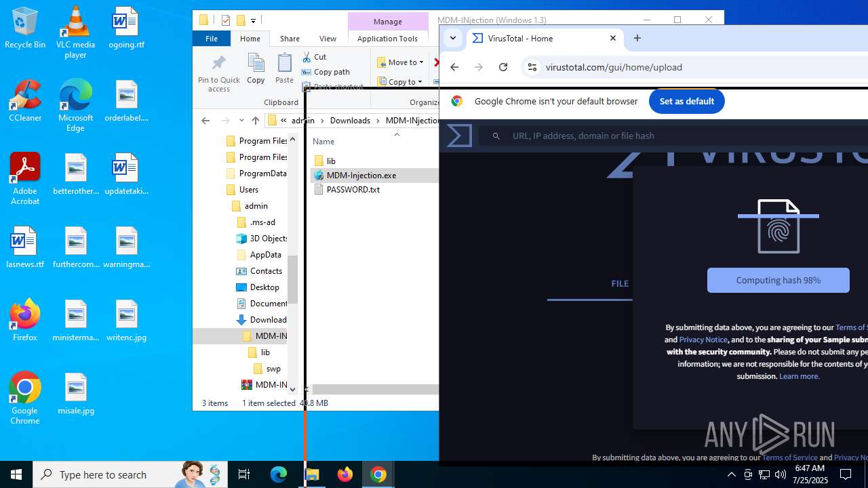Image resolution: width=868 pixels, height=488 pixels.
Task: Click Terms of Service link at page bottom
Action: click(x=789, y=457)
